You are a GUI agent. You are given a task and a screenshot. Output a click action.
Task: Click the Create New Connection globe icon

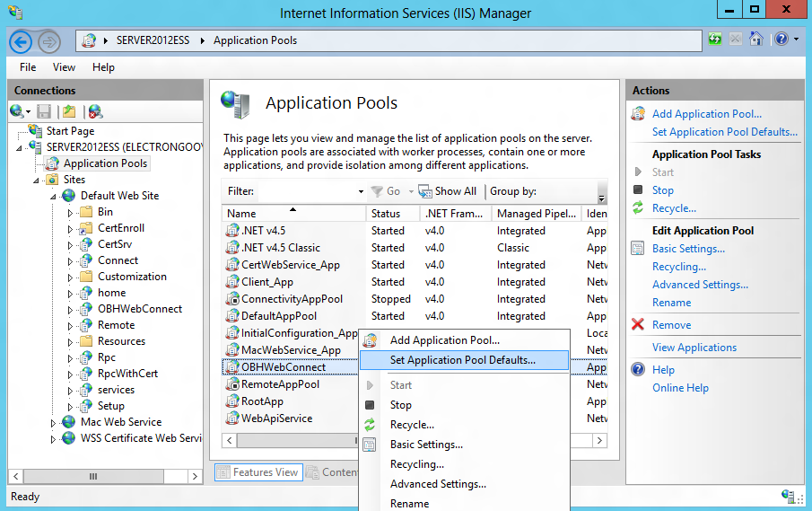point(16,110)
